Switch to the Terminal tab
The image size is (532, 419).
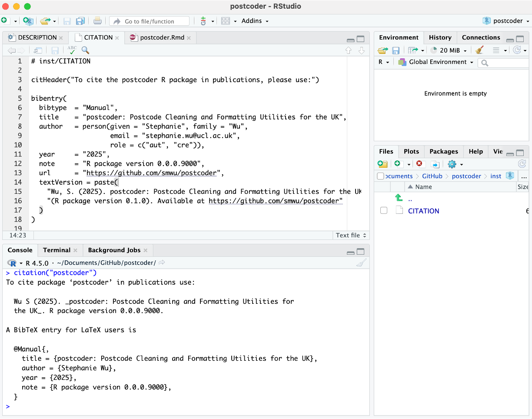57,250
